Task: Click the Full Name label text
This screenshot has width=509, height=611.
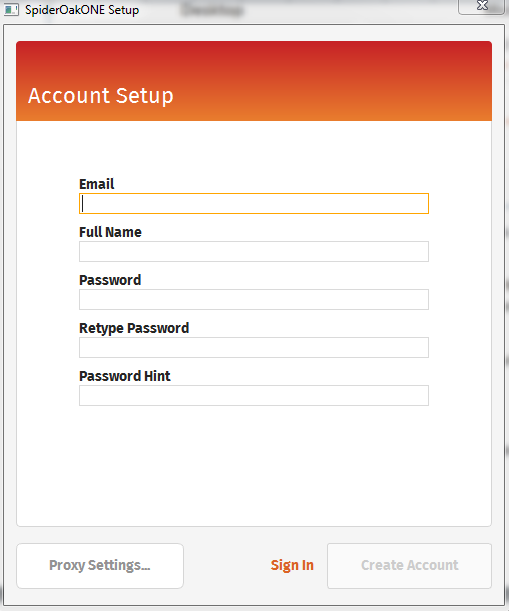Action: pyautogui.click(x=110, y=232)
